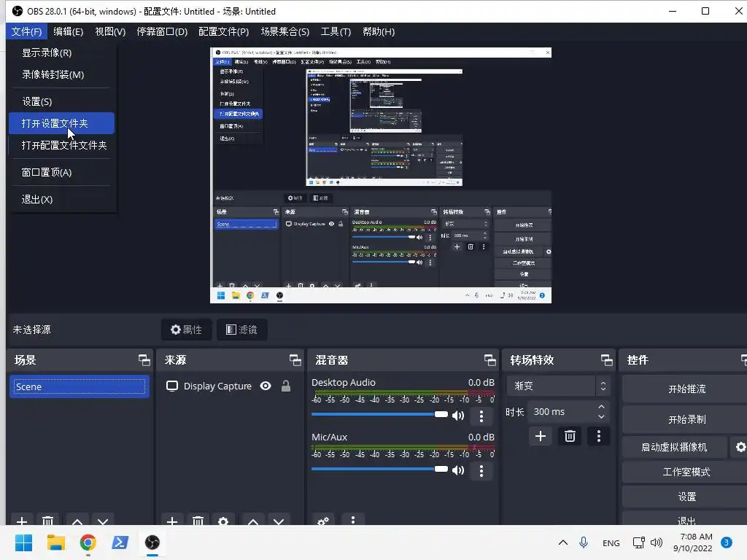Open mixer three-dot menu at bottom
The width and height of the screenshot is (747, 560).
(x=352, y=521)
